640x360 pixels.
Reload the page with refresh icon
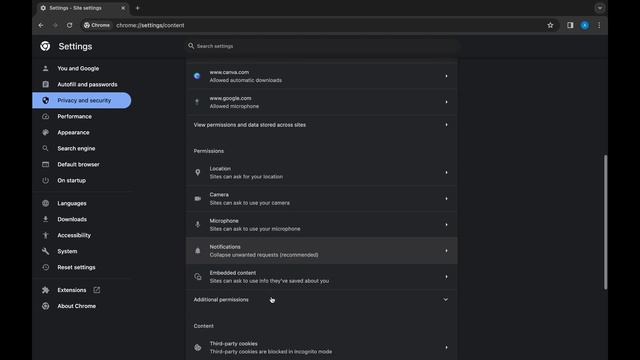[70, 25]
